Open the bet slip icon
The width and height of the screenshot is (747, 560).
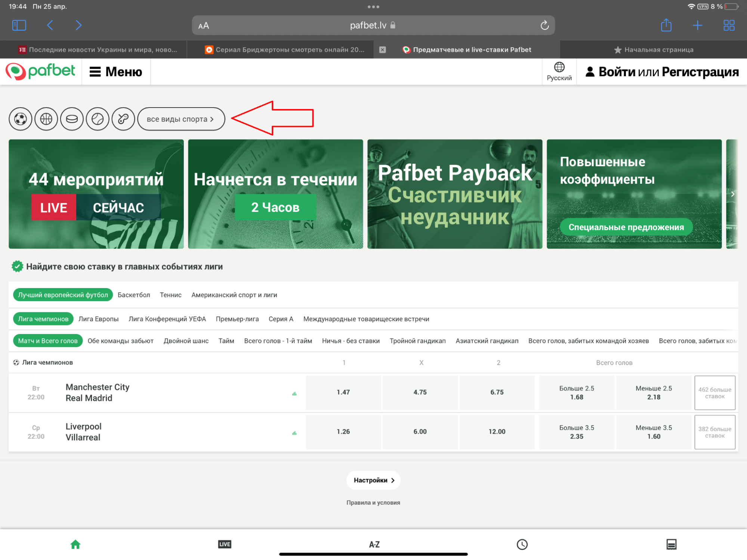pyautogui.click(x=671, y=545)
